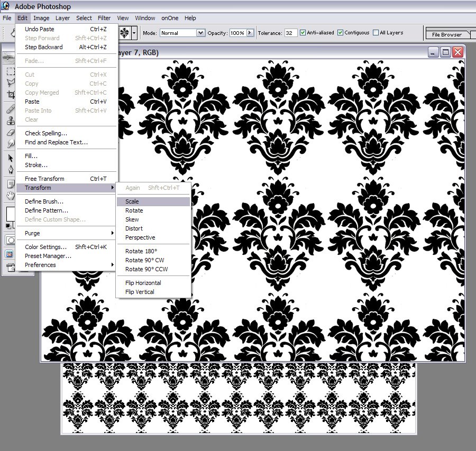Click the Tolerance input field
Image resolution: width=476 pixels, height=451 pixels.
(290, 33)
